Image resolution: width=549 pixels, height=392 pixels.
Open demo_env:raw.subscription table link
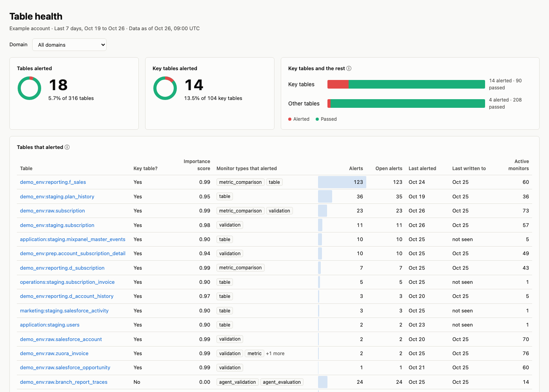53,211
